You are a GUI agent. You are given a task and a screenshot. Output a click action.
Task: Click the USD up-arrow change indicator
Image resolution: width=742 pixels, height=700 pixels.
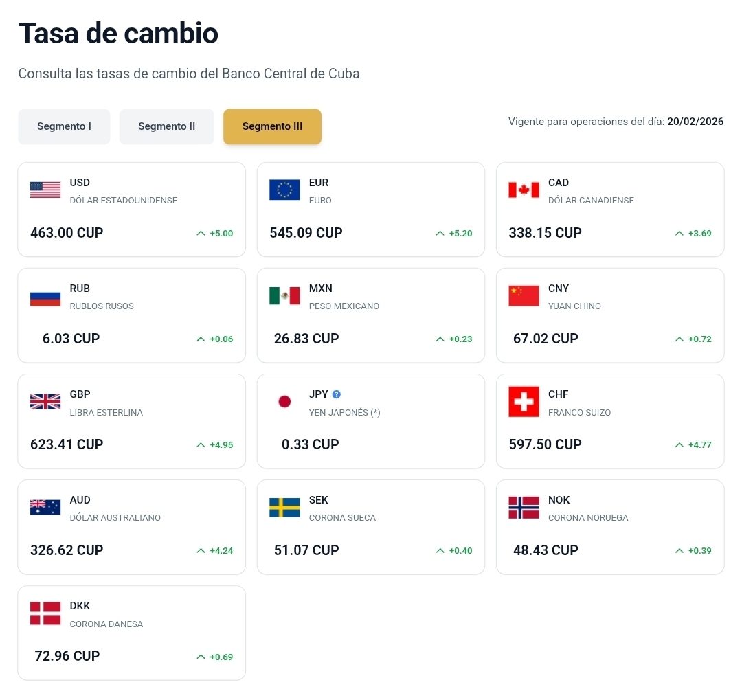tap(201, 233)
